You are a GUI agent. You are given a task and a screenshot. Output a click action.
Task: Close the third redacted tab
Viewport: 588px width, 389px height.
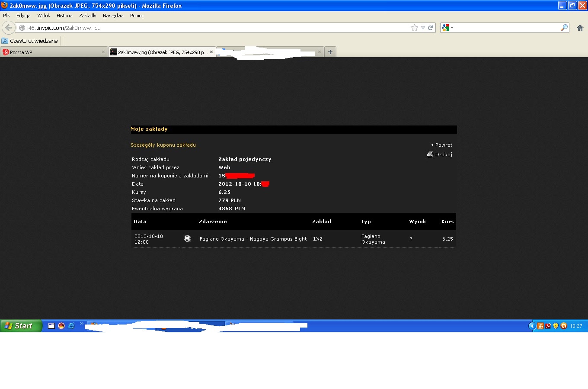tap(320, 52)
